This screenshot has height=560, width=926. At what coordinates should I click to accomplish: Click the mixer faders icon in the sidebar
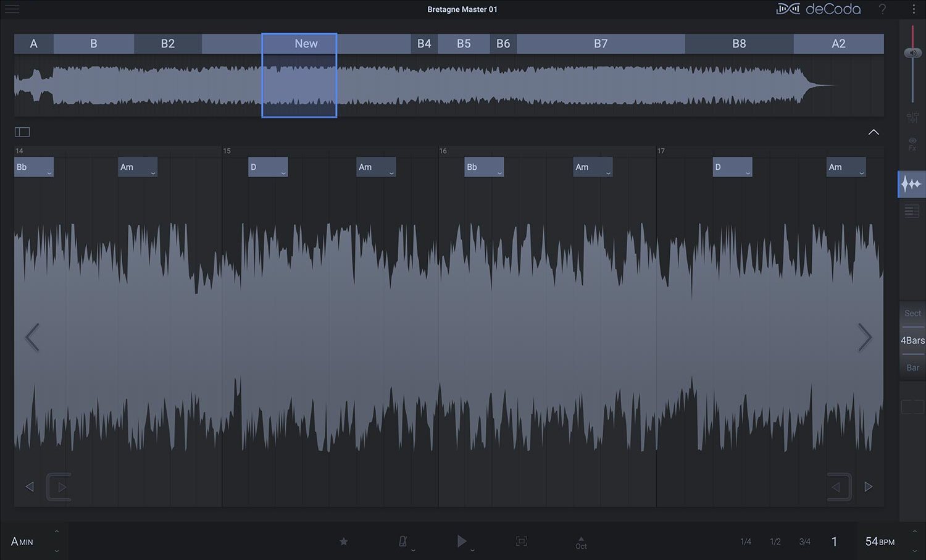pos(912,117)
